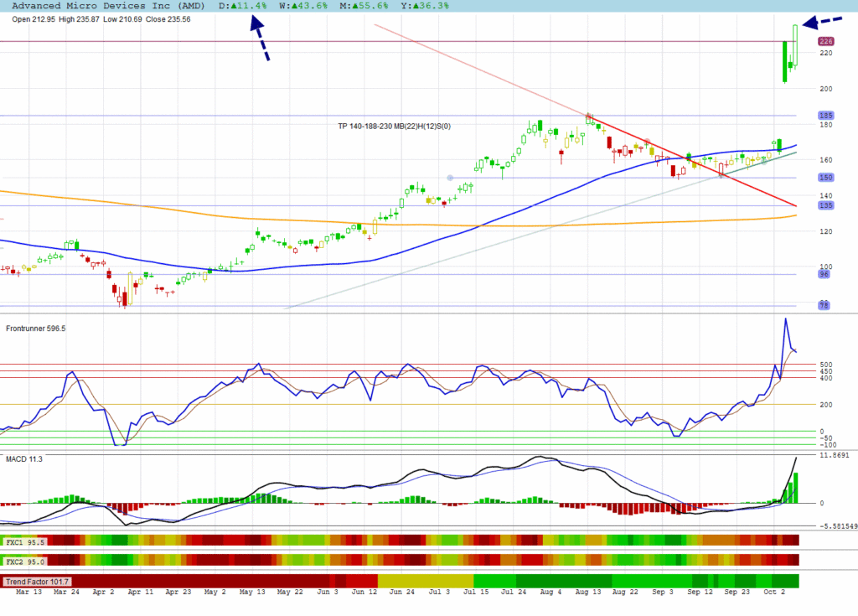Click the 185 price level tag
858x616 pixels.
[x=825, y=115]
